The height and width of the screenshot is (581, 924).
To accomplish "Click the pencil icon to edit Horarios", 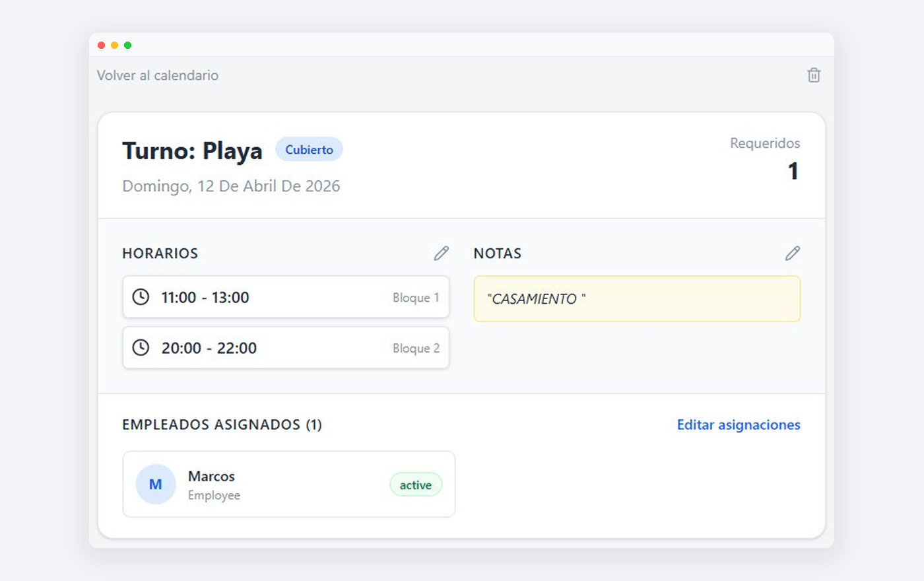I will [x=441, y=253].
